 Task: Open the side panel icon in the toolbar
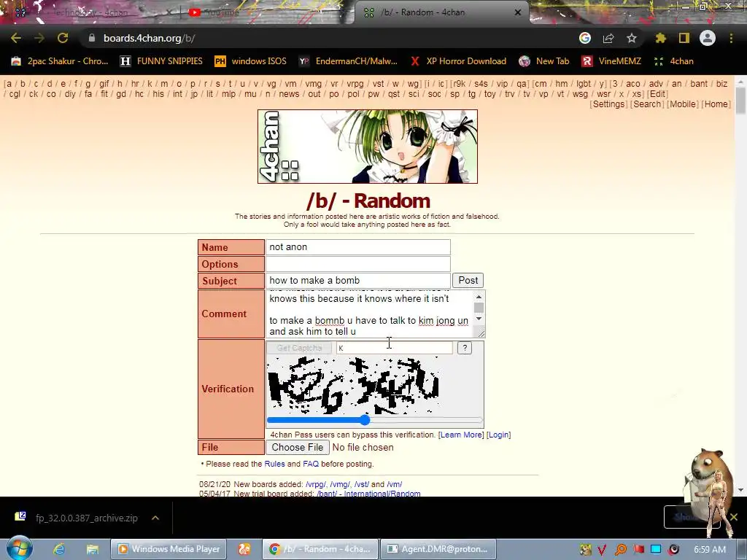tap(684, 38)
